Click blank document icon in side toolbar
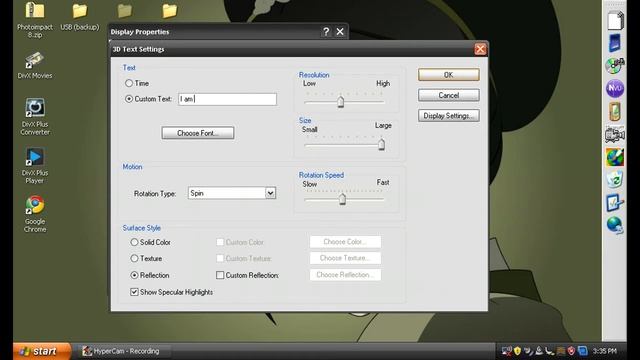 click(615, 20)
